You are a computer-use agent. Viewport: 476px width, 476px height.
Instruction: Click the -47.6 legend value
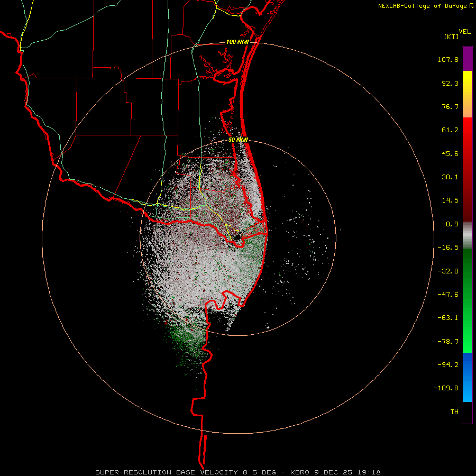coord(448,295)
